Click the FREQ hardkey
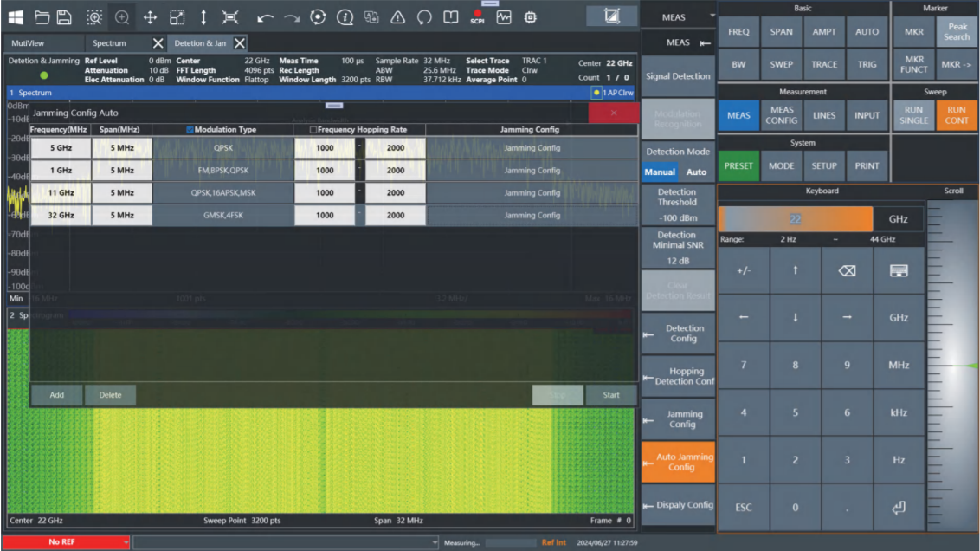Screen dimensions: 980x551 (x=738, y=32)
